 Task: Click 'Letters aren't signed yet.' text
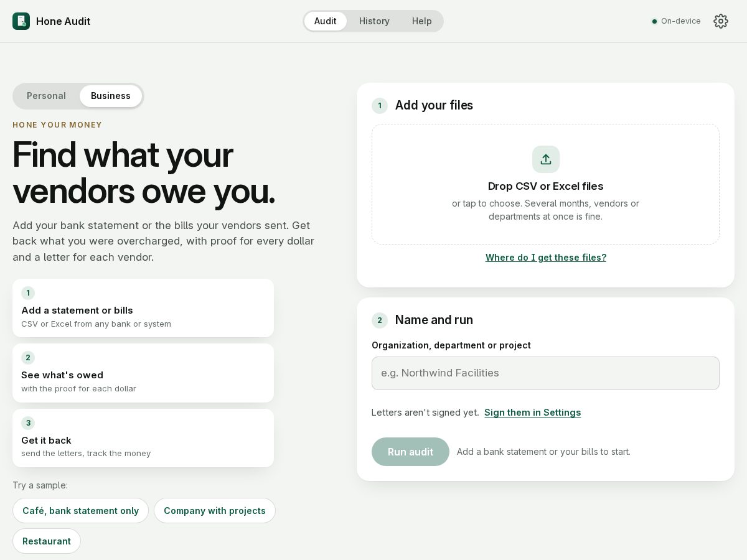[425, 413]
